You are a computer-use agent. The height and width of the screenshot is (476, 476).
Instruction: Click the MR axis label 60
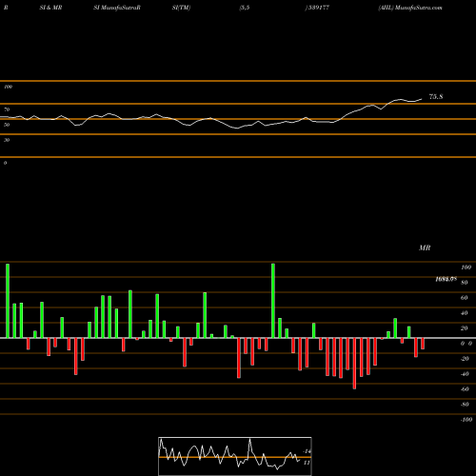pos(465,298)
